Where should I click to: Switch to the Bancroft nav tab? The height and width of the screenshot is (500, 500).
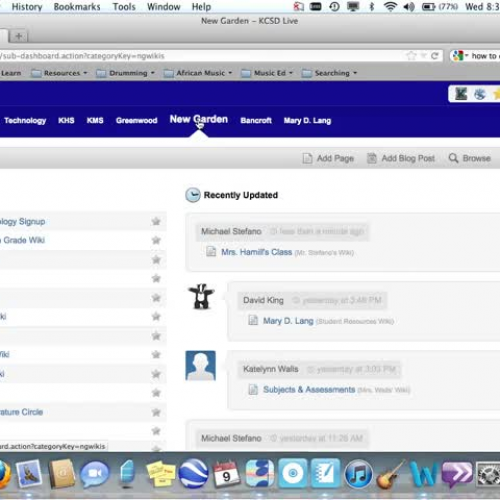[256, 121]
